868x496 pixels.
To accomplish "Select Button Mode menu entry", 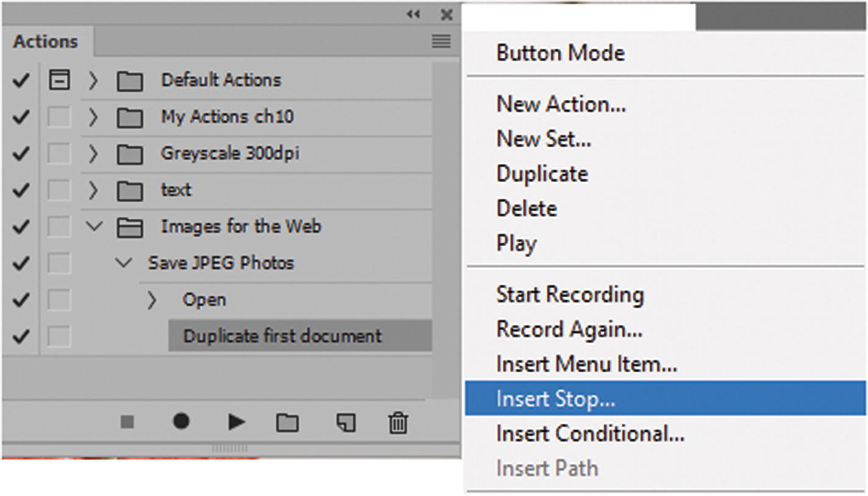I will click(560, 53).
